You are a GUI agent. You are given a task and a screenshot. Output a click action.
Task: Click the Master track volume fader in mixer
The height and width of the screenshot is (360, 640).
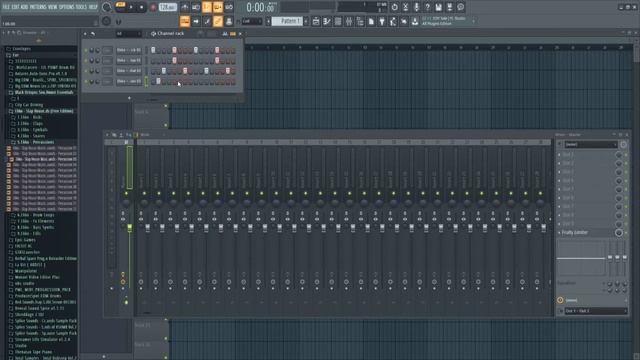tap(130, 228)
